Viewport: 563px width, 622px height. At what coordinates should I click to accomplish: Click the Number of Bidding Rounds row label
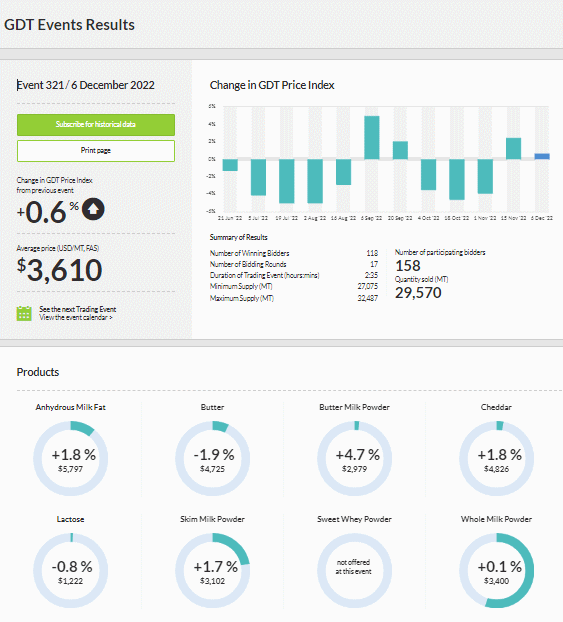point(248,264)
